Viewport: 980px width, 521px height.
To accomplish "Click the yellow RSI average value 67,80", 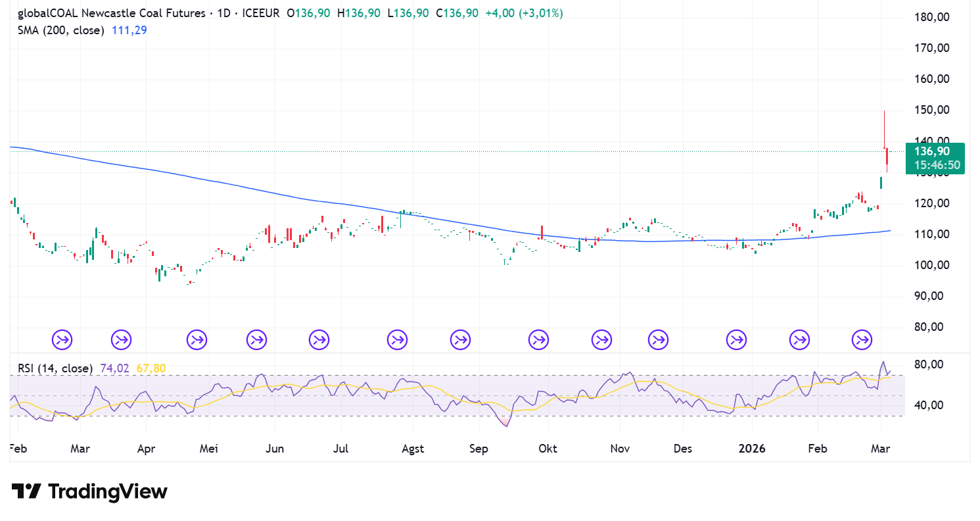I will [151, 368].
